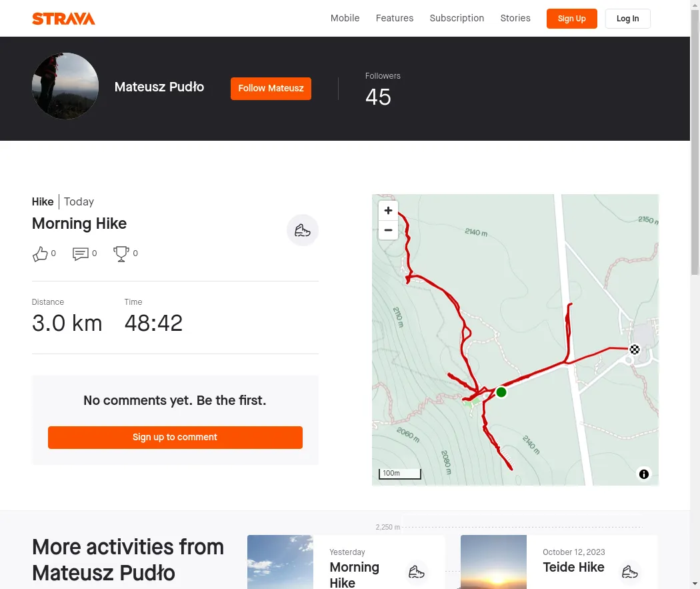
Task: Click the hiking boot icon beside Morning Hike title
Action: (x=303, y=231)
